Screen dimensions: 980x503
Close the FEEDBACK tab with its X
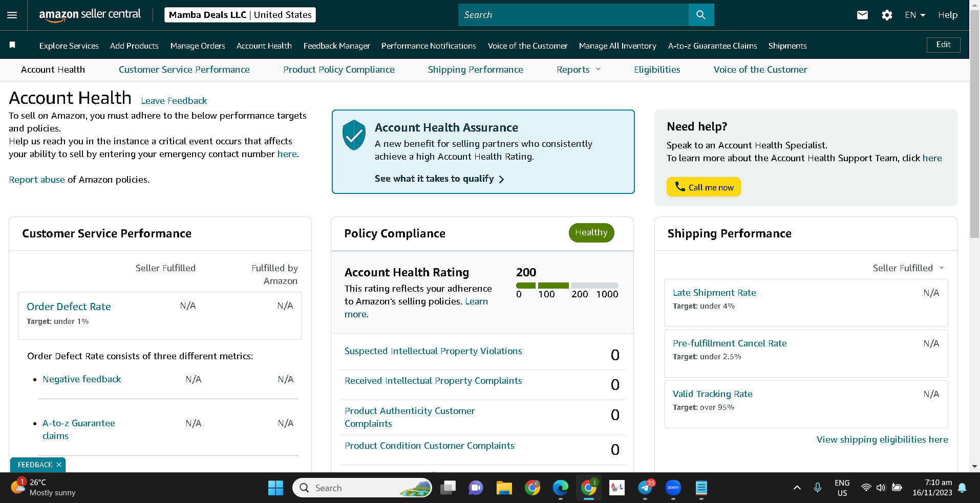tap(59, 465)
